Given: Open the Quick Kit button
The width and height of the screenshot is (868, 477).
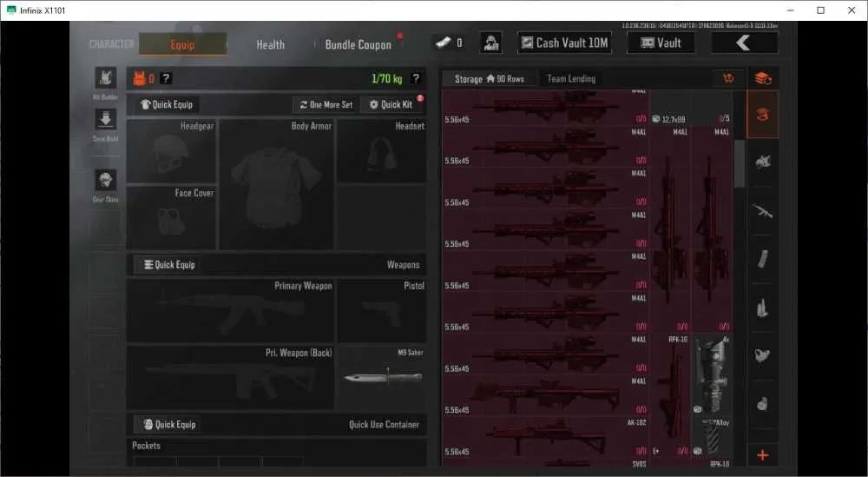Looking at the screenshot, I should click(391, 105).
